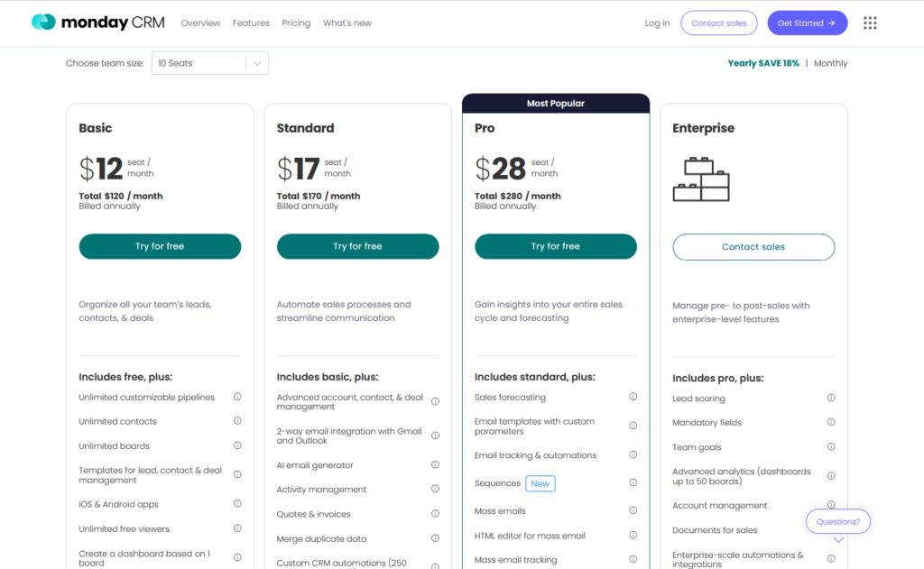Open the Pricing navigation item
The width and height of the screenshot is (924, 569).
point(296,23)
